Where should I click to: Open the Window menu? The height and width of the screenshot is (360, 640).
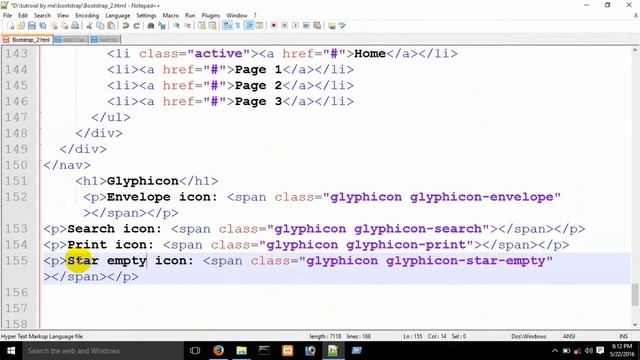point(237,16)
